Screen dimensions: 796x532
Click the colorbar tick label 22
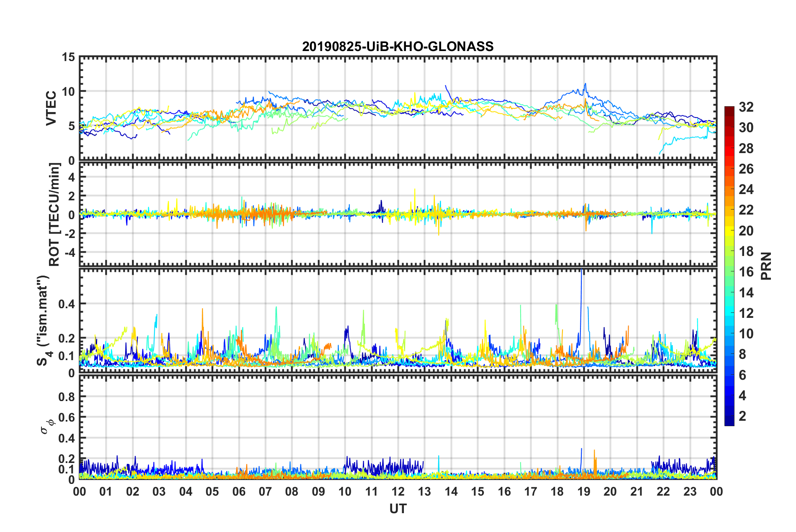click(746, 210)
